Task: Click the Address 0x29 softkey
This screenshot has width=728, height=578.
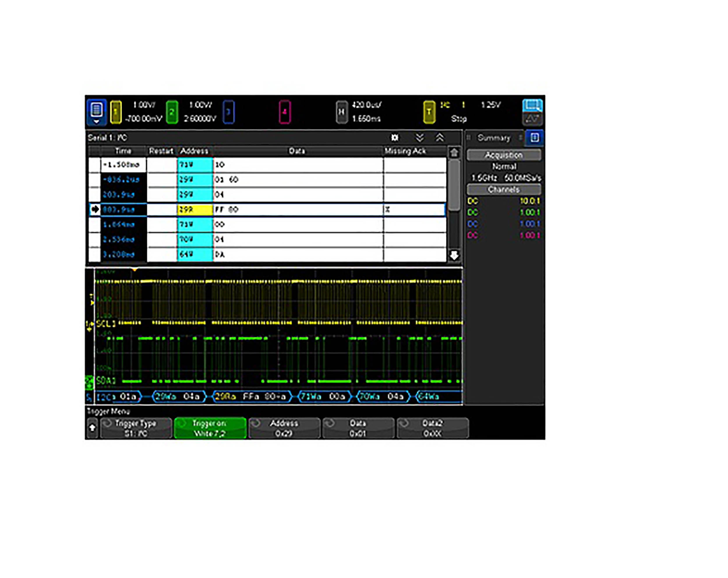Action: pos(284,428)
